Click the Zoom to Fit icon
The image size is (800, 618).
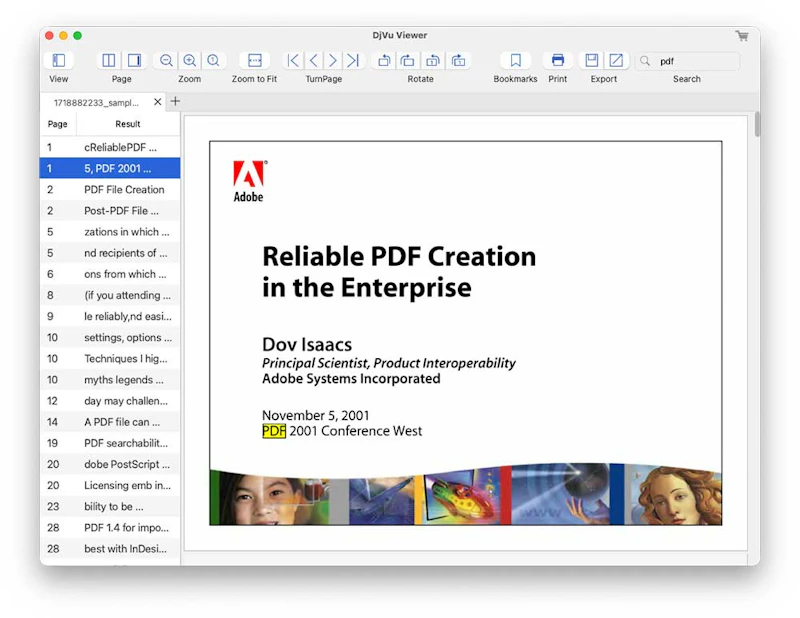point(255,61)
